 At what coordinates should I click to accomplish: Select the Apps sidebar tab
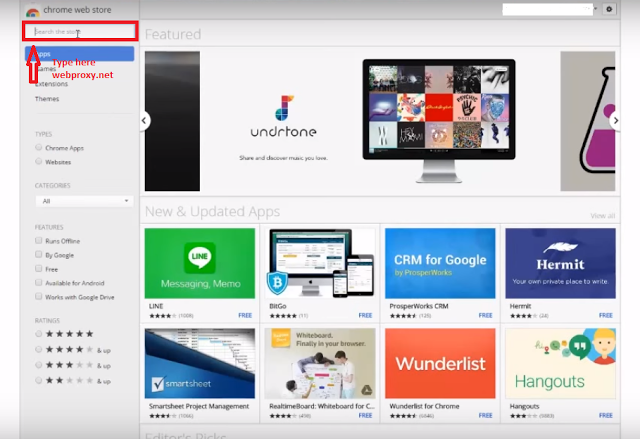click(x=80, y=54)
